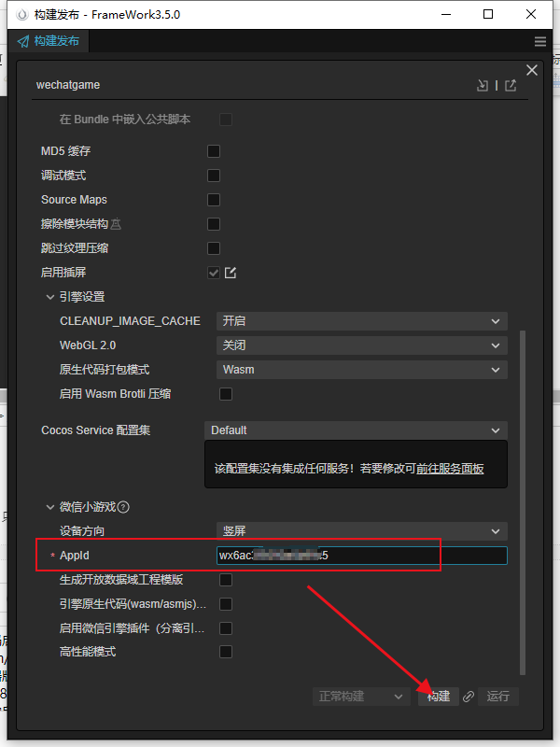Viewport: 560px width, 747px height.
Task: Open the WebGL 2.0 dropdown
Action: click(362, 345)
